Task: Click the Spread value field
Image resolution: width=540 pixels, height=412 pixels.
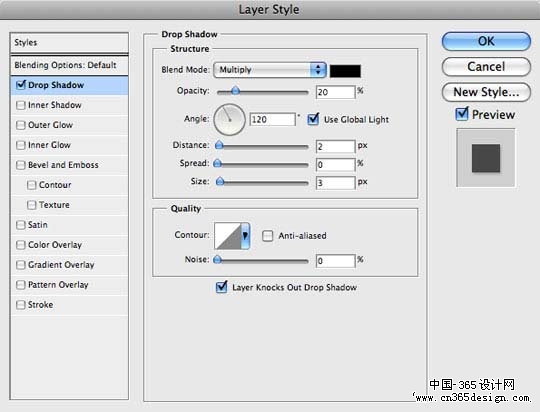Action: (x=335, y=165)
